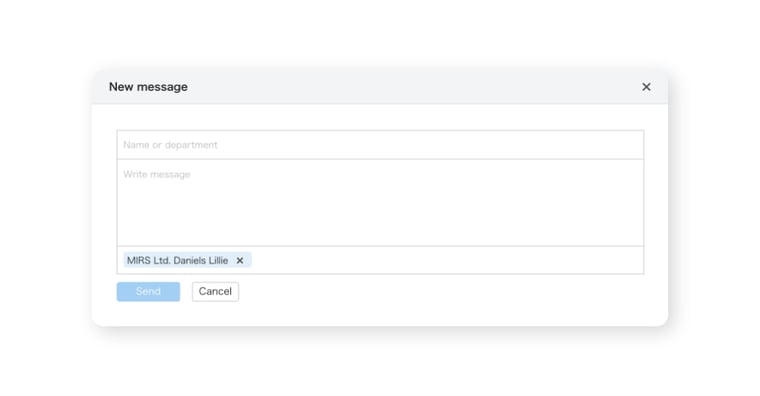Close the New message dialog

646,87
